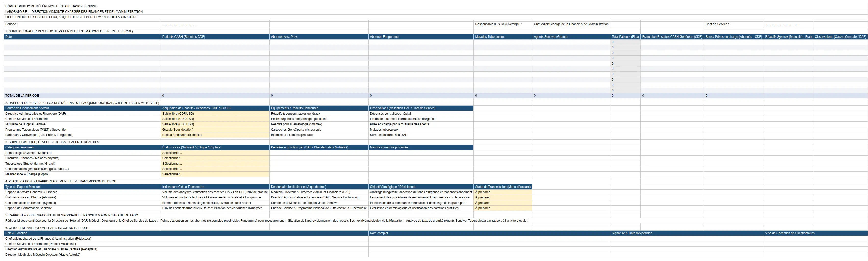Open À préparer status for Rapport d'Activité Générale
The width and height of the screenshot is (868, 261).
pos(503,192)
